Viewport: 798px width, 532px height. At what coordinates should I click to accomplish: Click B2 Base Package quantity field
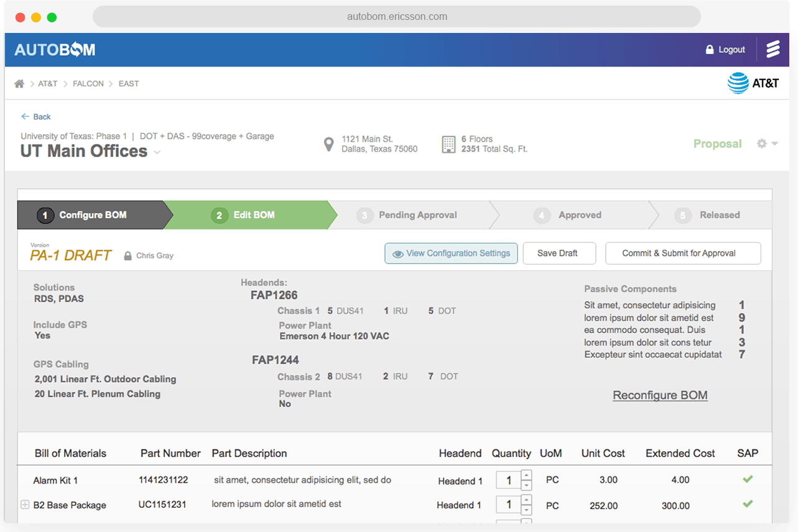click(x=508, y=505)
